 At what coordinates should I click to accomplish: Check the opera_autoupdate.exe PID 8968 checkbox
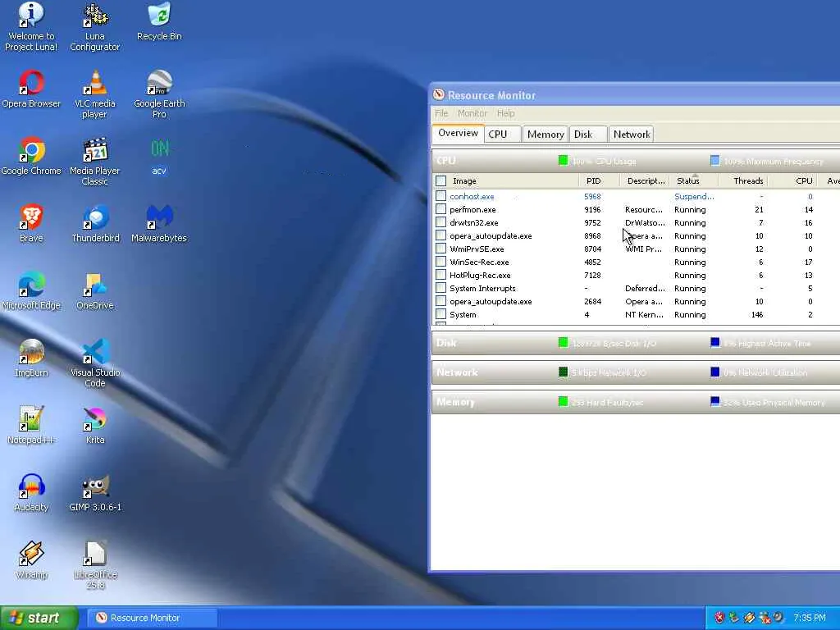441,235
